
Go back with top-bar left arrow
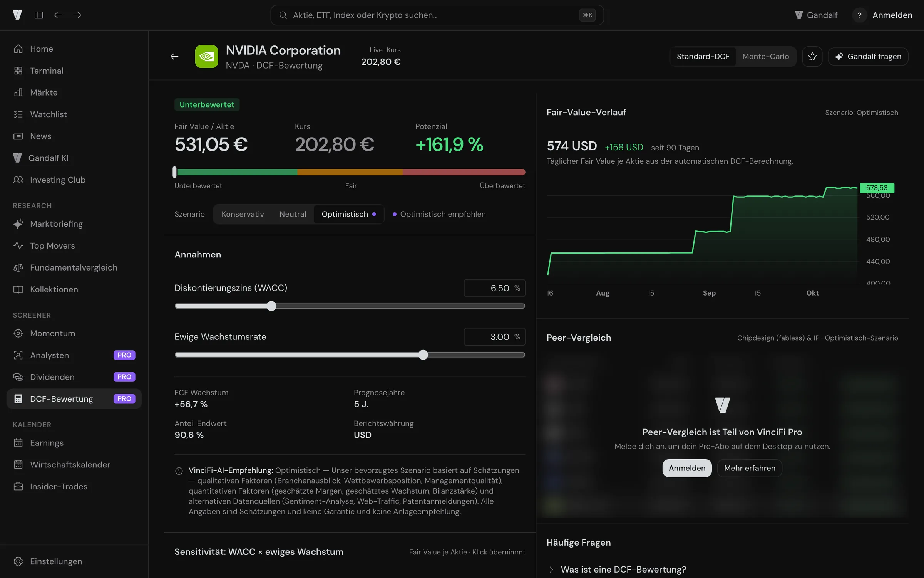point(58,15)
